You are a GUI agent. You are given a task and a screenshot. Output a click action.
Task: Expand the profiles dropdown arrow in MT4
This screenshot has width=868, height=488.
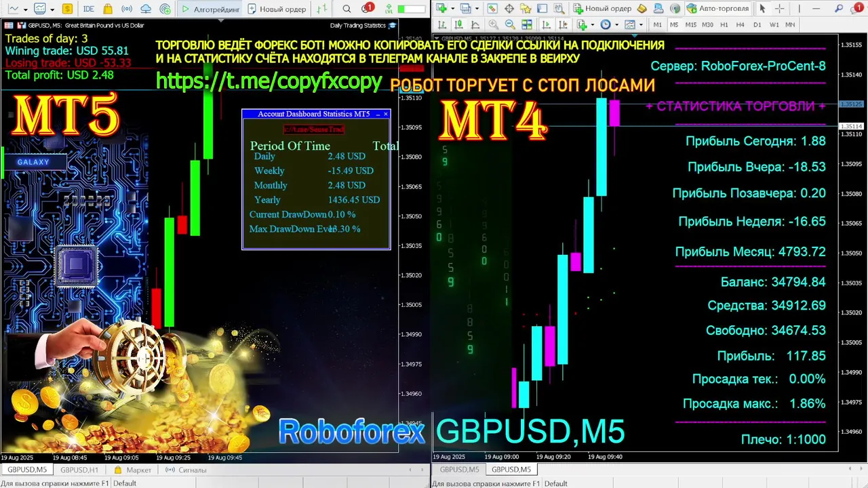pyautogui.click(x=477, y=9)
